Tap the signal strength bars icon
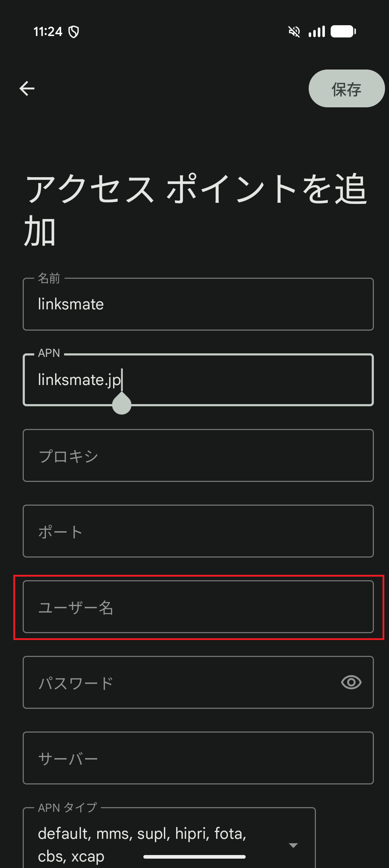 point(317,32)
